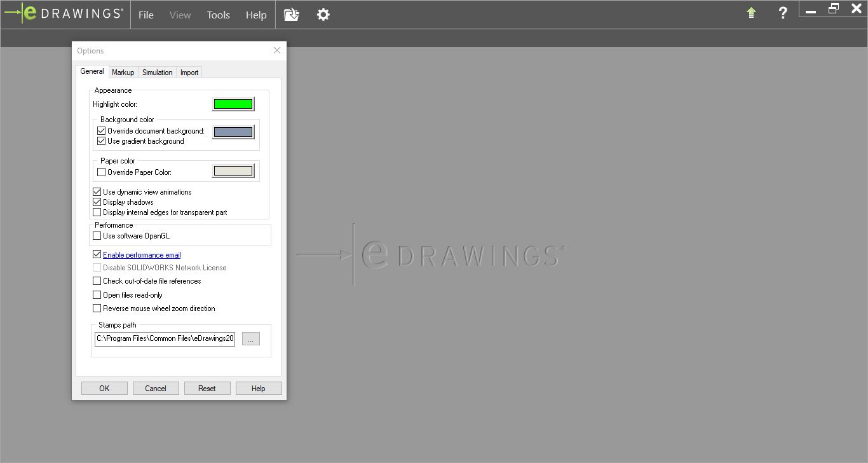Open the question mark help icon
Image resolution: width=868 pixels, height=463 pixels.
(783, 13)
